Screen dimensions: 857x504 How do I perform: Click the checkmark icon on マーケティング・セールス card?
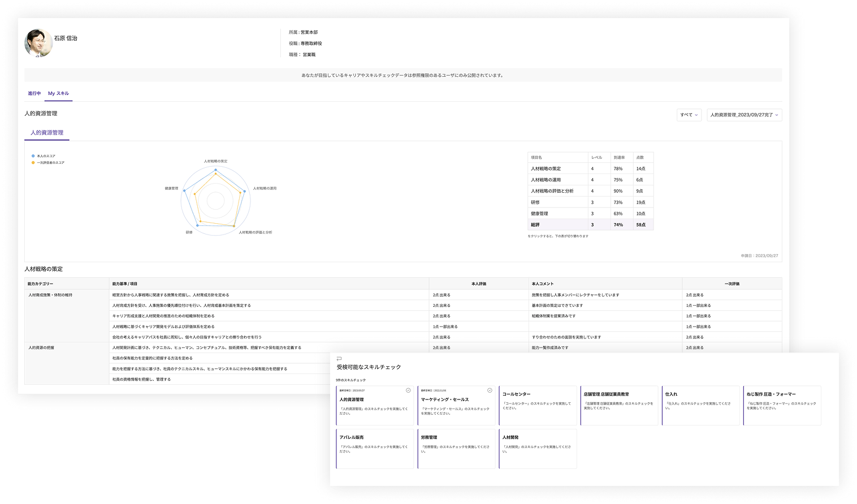click(x=490, y=390)
